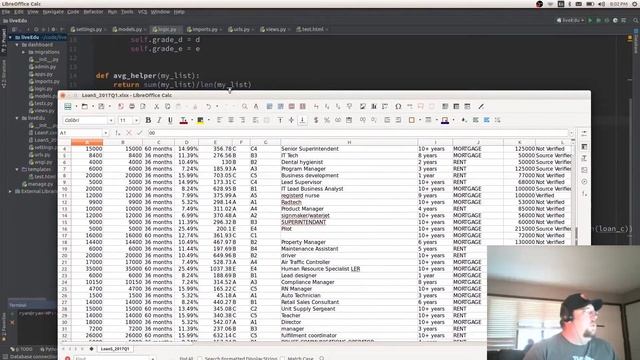Click the Align Right icon

coord(242,120)
